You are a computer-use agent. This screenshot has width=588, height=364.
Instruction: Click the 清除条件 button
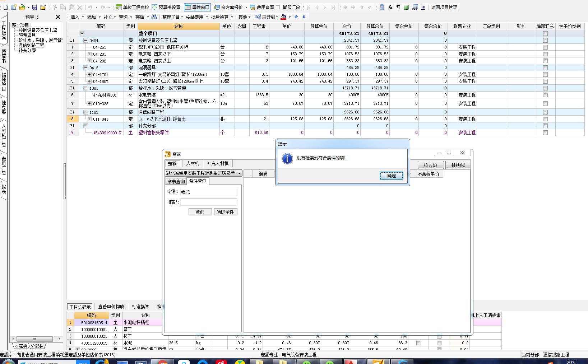[226, 212]
